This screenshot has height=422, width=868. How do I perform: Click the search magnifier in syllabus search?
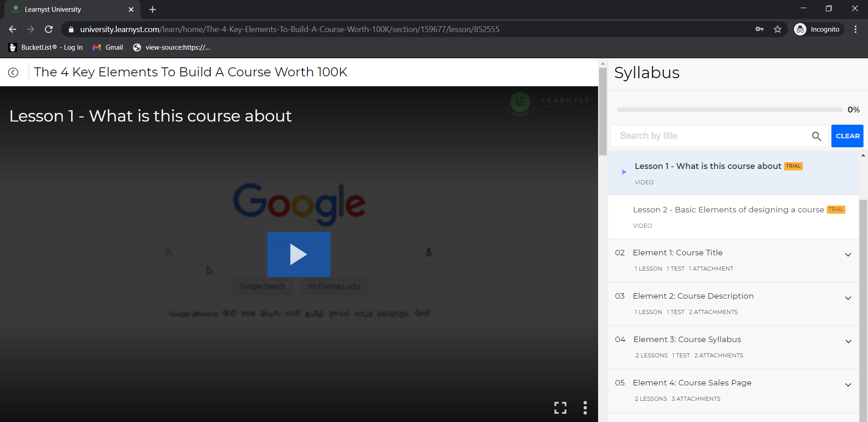(816, 136)
